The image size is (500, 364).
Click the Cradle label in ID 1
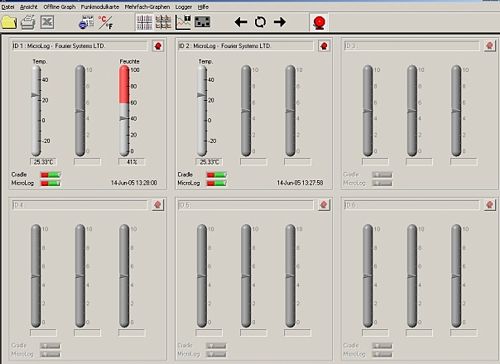coord(19,174)
